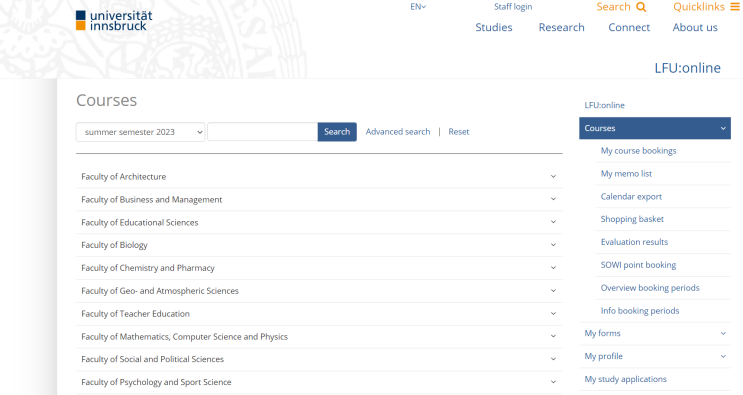Expand the Faculty of Architecture chevron
This screenshot has height=395, width=743.
pos(553,177)
